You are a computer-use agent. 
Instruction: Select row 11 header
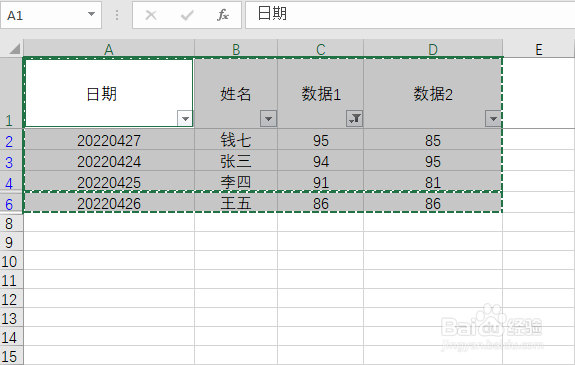pyautogui.click(x=11, y=280)
